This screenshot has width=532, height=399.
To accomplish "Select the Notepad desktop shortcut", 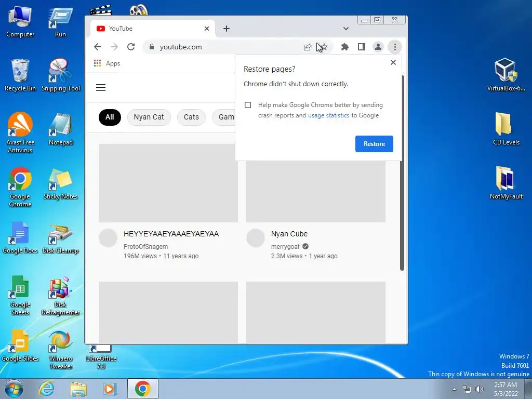I will click(61, 129).
